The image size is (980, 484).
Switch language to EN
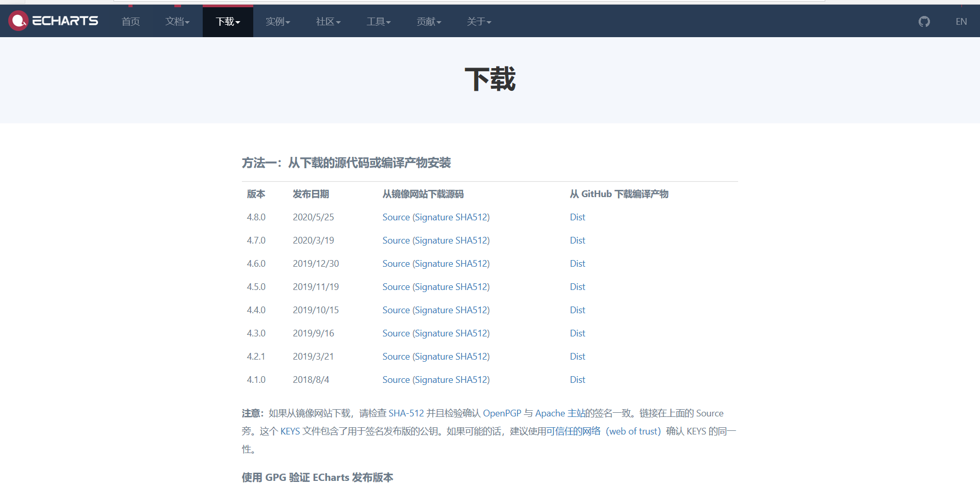coord(961,21)
